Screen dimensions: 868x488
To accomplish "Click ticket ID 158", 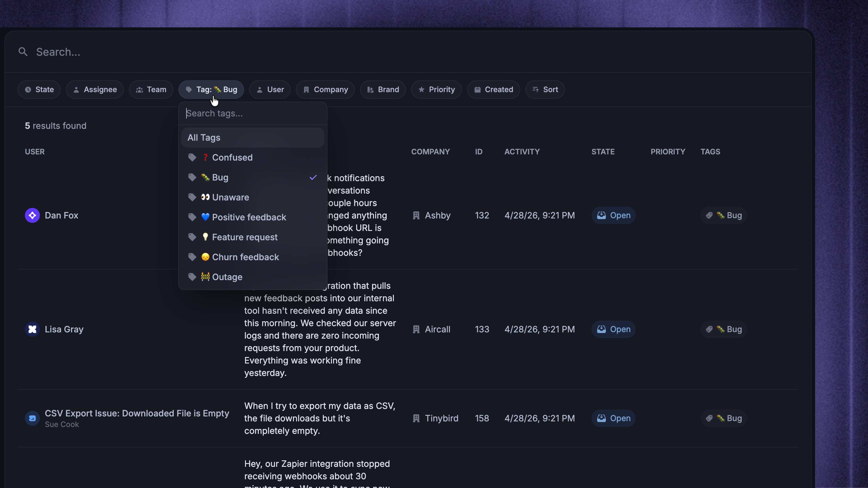I will (482, 418).
